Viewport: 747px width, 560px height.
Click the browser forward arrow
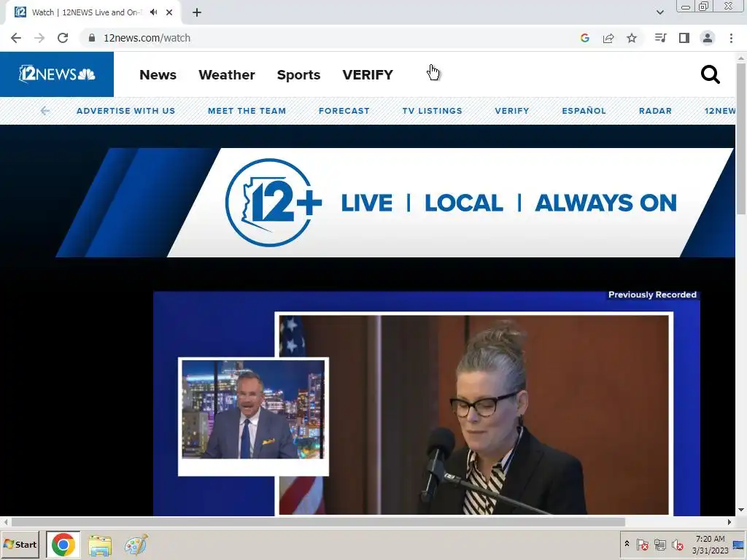click(39, 38)
